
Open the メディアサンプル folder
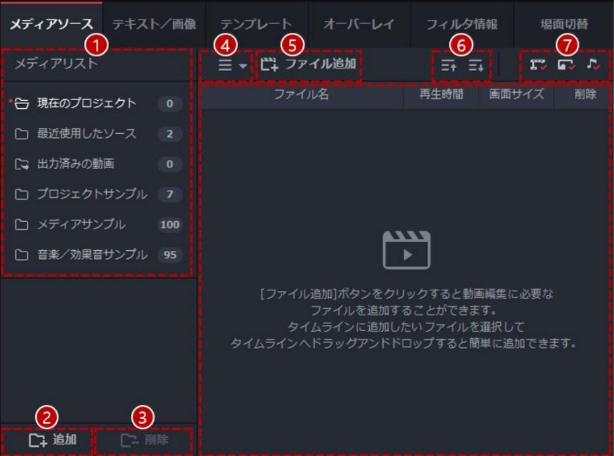[83, 224]
